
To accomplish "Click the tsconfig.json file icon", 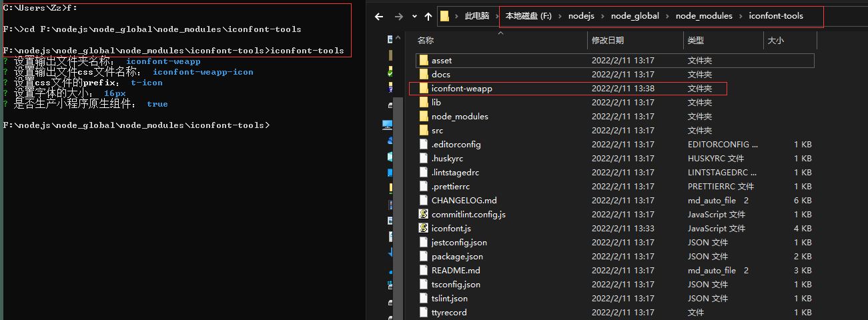I will (424, 285).
